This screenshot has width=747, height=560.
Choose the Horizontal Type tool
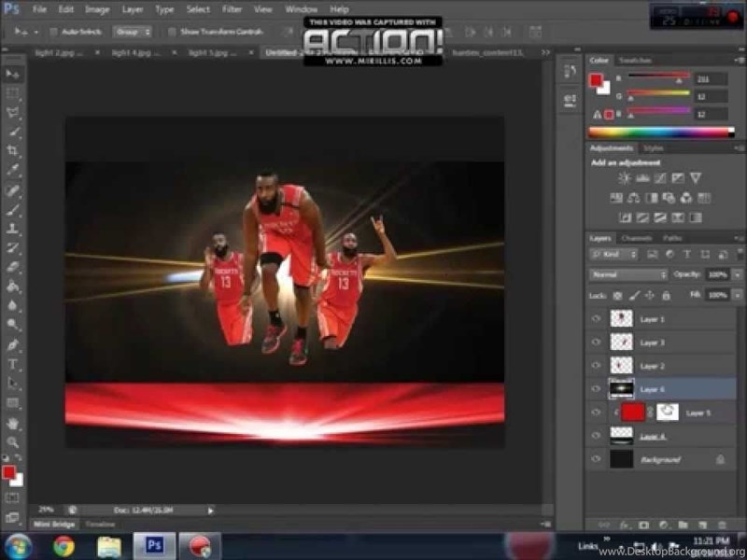[x=13, y=364]
